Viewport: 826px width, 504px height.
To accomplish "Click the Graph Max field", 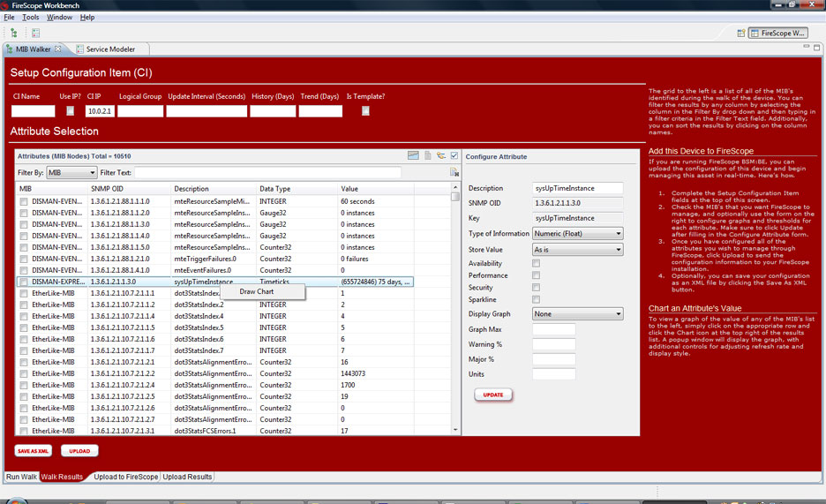I will (553, 330).
